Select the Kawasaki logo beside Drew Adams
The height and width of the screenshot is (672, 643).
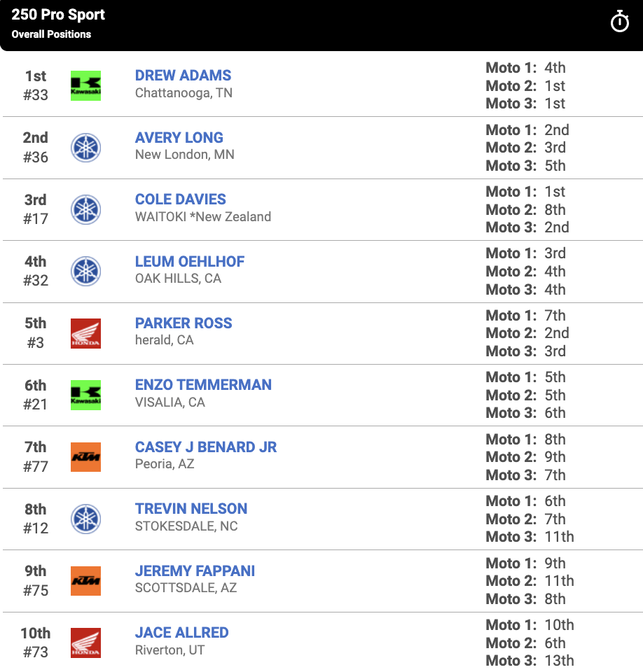pos(85,85)
